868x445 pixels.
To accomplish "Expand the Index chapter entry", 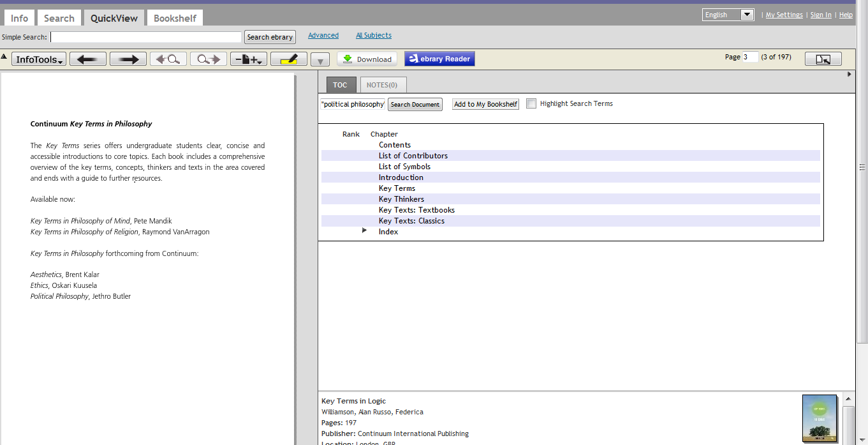I will click(x=365, y=230).
